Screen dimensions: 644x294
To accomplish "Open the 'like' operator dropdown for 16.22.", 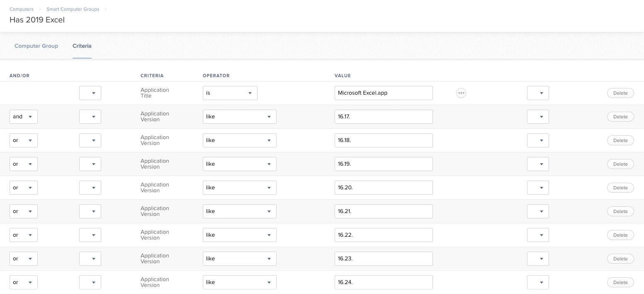I will pos(240,235).
